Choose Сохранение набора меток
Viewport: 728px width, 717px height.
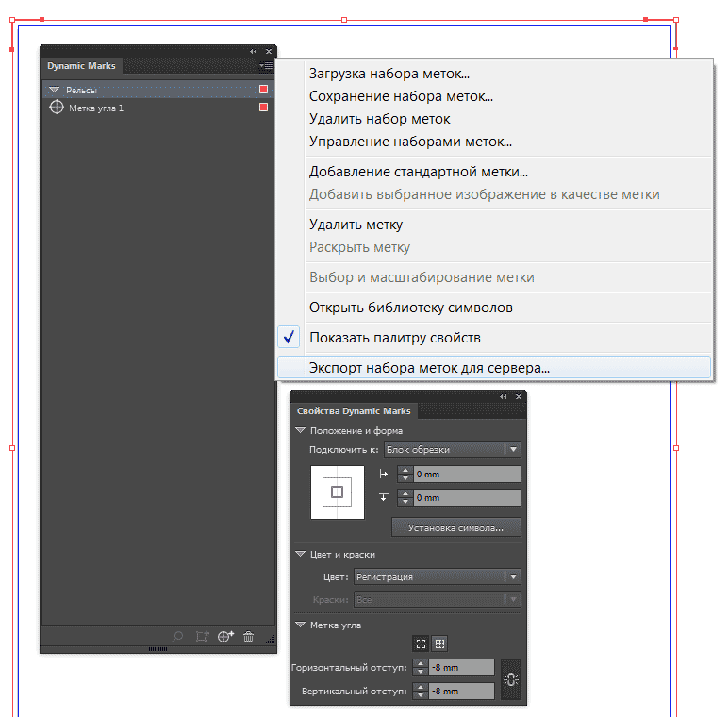493,96
